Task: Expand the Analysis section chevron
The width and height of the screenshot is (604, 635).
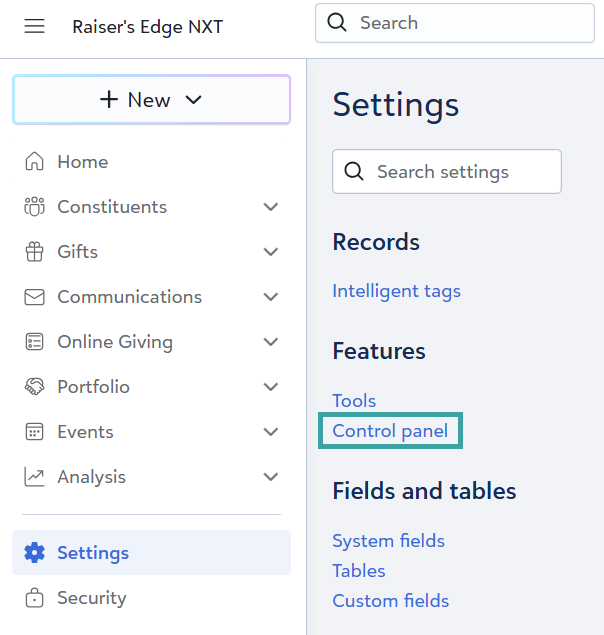Action: point(270,477)
